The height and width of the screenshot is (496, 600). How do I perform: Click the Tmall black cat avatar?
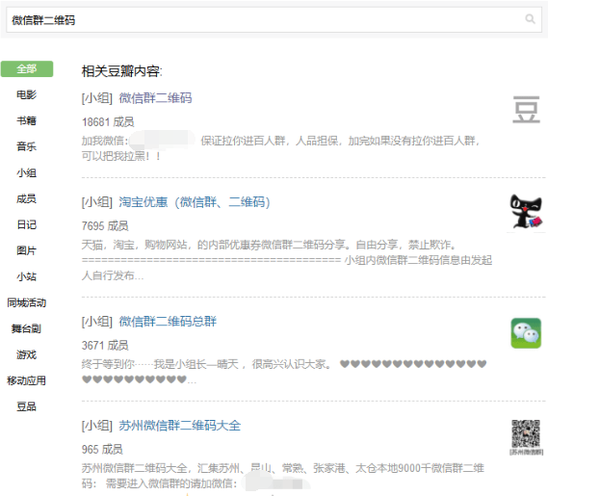coord(526,213)
